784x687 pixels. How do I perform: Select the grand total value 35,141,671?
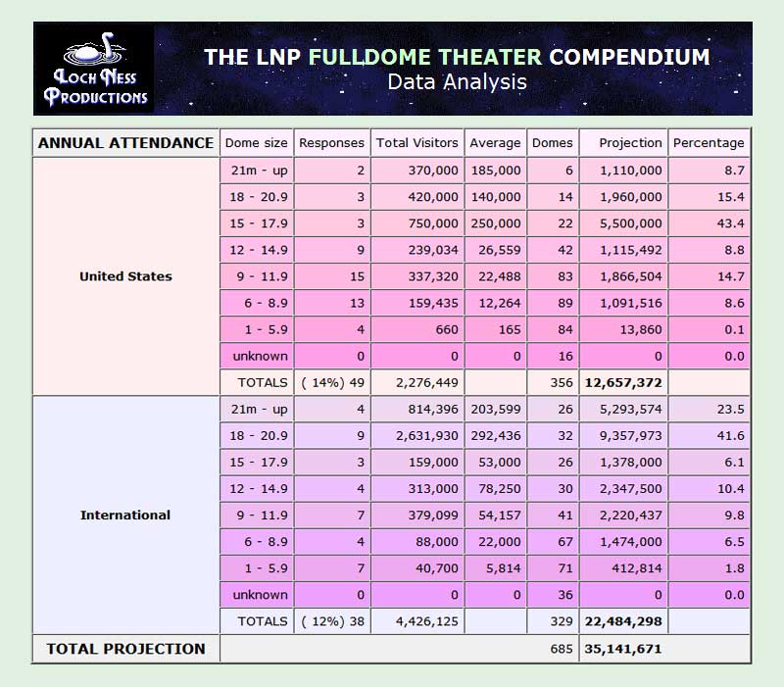point(623,649)
